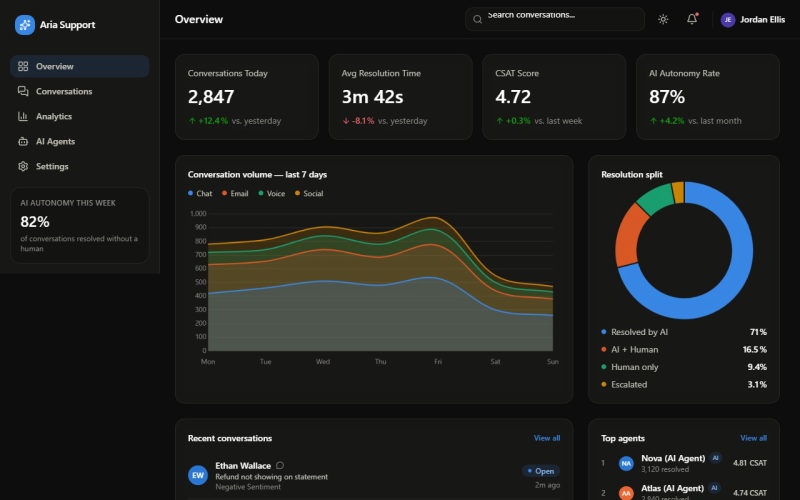Click the Escalated legend row
800x500 pixels.
684,385
